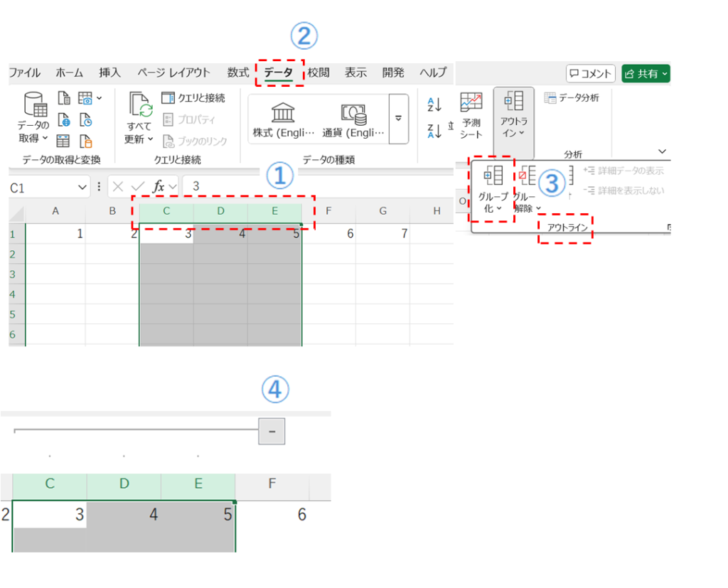
Task: Click the fx insert function icon
Action: (159, 187)
